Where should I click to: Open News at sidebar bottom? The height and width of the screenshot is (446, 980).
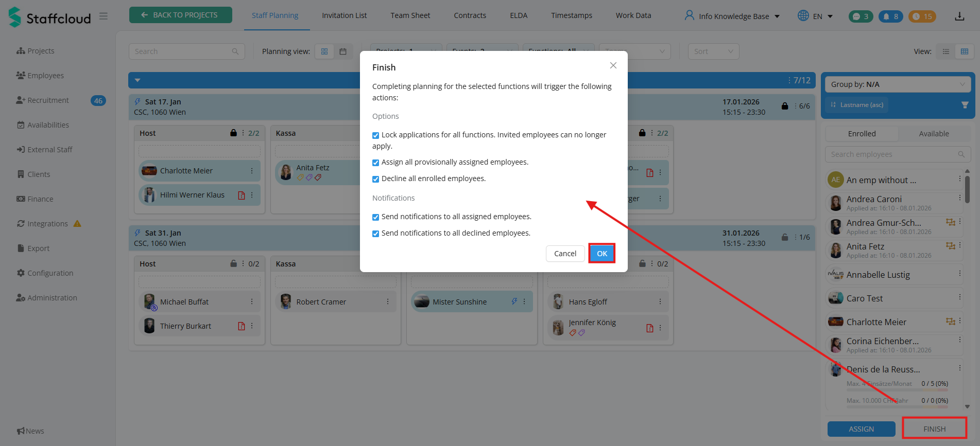tap(30, 431)
